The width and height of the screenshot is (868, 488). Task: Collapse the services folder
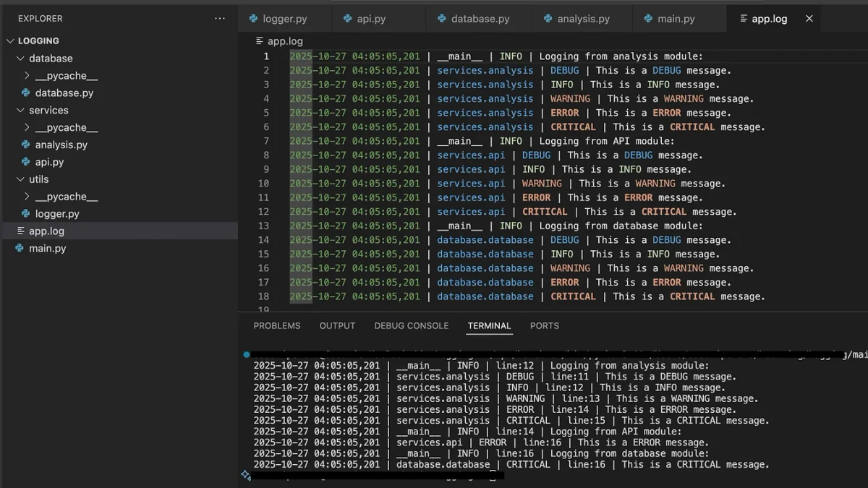(x=20, y=110)
